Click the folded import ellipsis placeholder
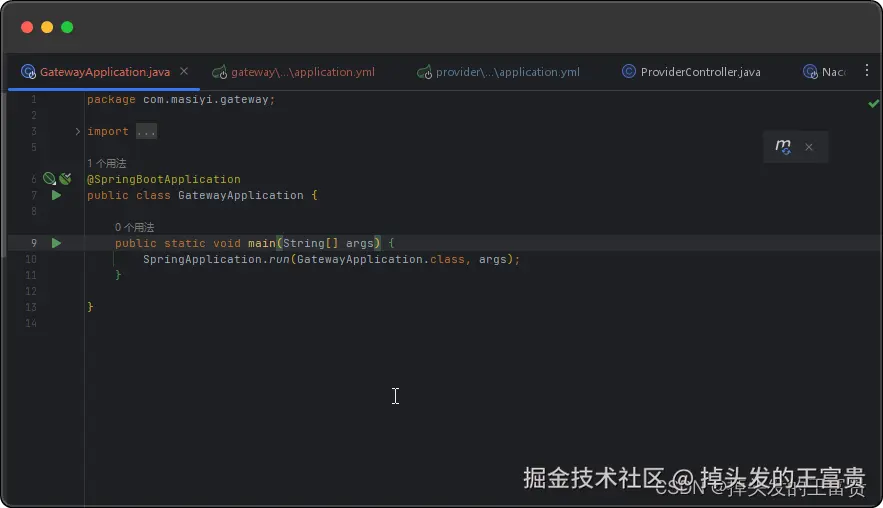Viewport: 883px width, 508px height. pos(146,131)
